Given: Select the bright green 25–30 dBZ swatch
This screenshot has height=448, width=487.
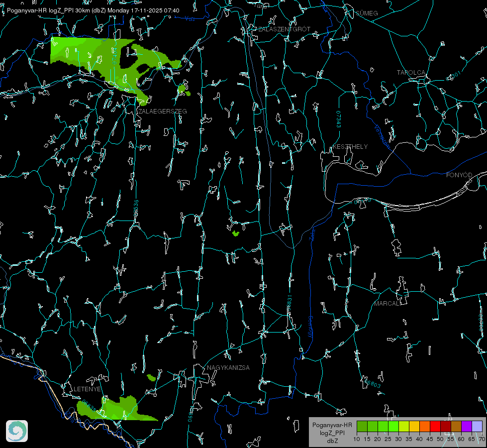Looking at the screenshot, I should (393, 426).
